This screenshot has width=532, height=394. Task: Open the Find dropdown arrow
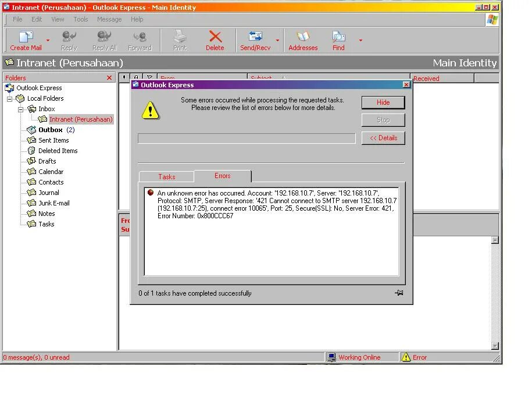point(360,40)
